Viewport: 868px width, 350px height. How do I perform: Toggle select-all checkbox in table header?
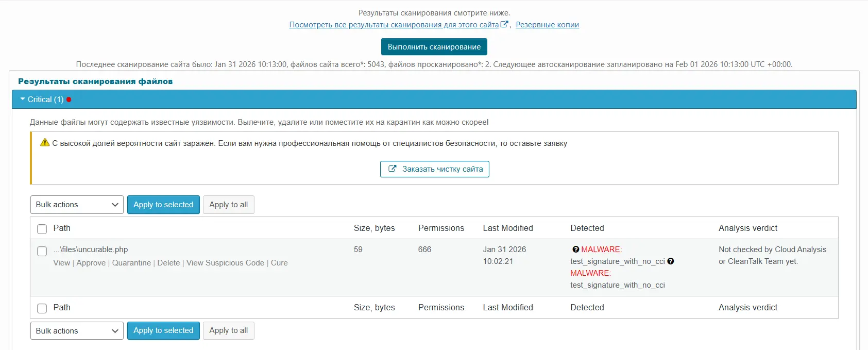(42, 229)
